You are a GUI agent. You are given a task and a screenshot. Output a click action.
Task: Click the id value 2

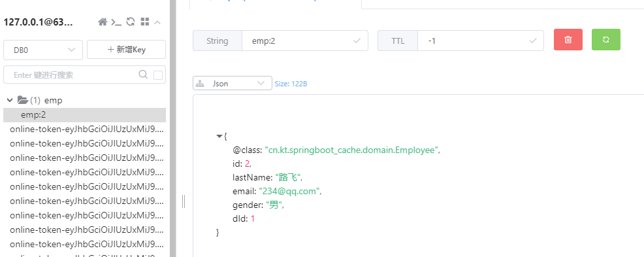pos(248,163)
